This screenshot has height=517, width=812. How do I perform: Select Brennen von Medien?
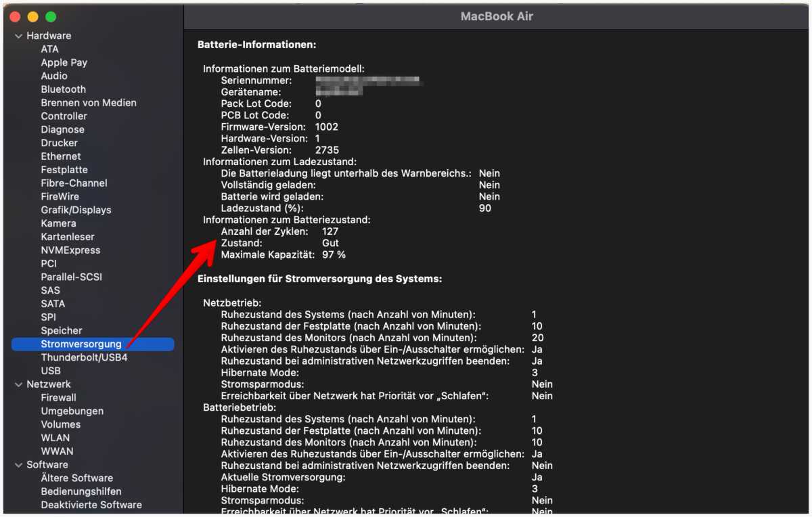pos(89,103)
